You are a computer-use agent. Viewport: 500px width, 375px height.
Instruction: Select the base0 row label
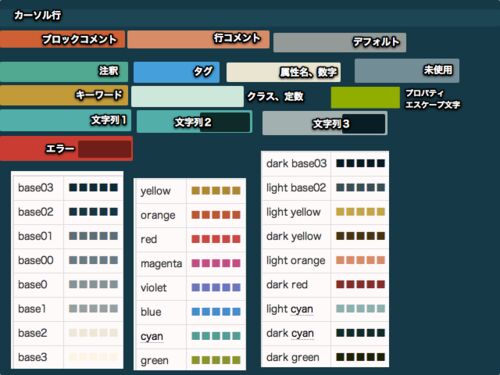pos(33,285)
